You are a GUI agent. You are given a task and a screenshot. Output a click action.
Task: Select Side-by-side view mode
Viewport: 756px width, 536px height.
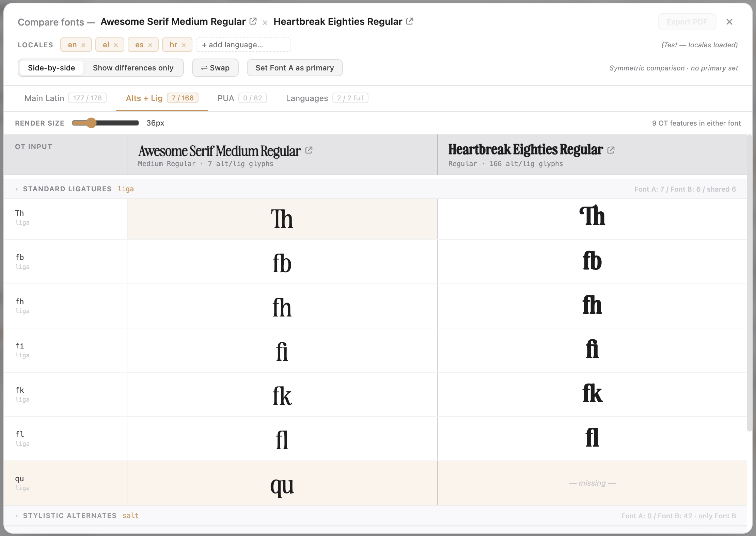(x=51, y=68)
